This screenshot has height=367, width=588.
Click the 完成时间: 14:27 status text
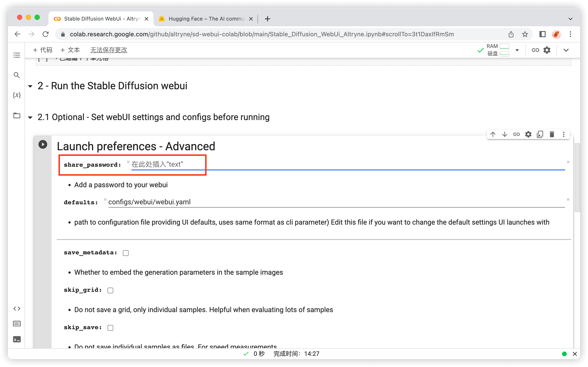(x=296, y=354)
